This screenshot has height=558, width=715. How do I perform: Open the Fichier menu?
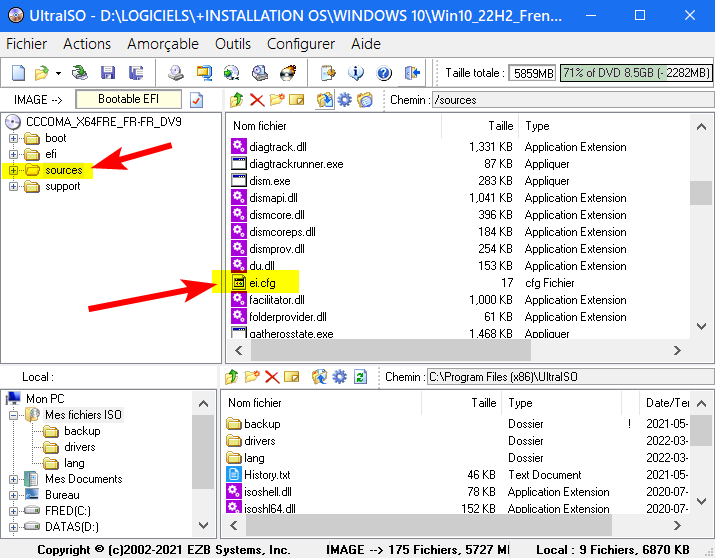26,44
